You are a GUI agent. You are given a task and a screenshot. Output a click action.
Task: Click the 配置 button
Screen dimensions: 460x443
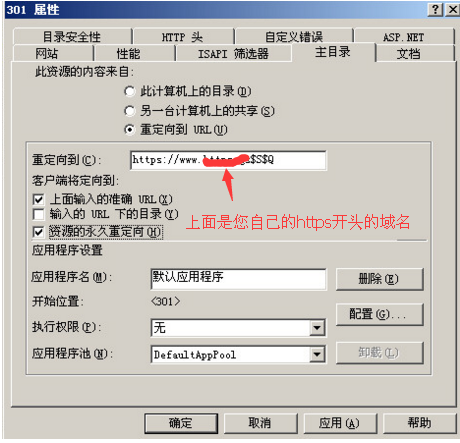pyautogui.click(x=380, y=314)
